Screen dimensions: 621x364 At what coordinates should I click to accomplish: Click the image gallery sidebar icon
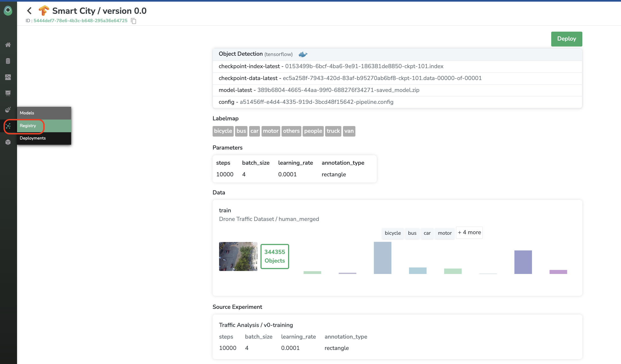coord(8,77)
